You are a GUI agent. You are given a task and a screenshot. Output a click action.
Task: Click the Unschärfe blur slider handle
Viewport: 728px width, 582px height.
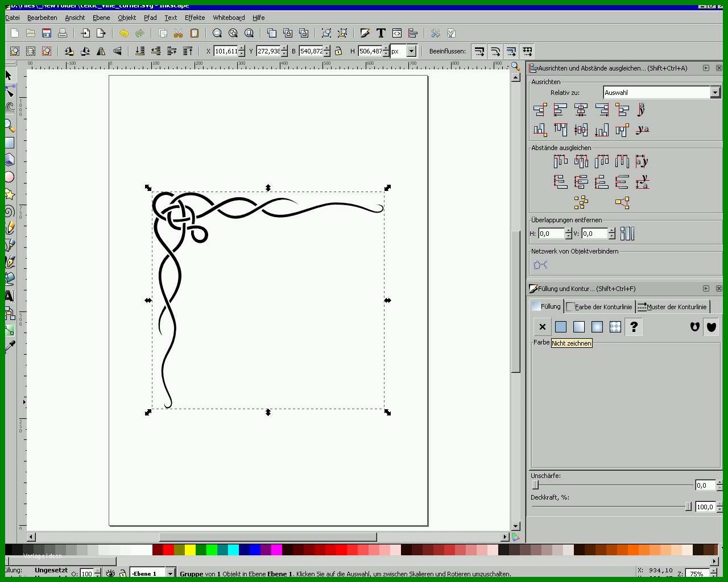point(535,485)
